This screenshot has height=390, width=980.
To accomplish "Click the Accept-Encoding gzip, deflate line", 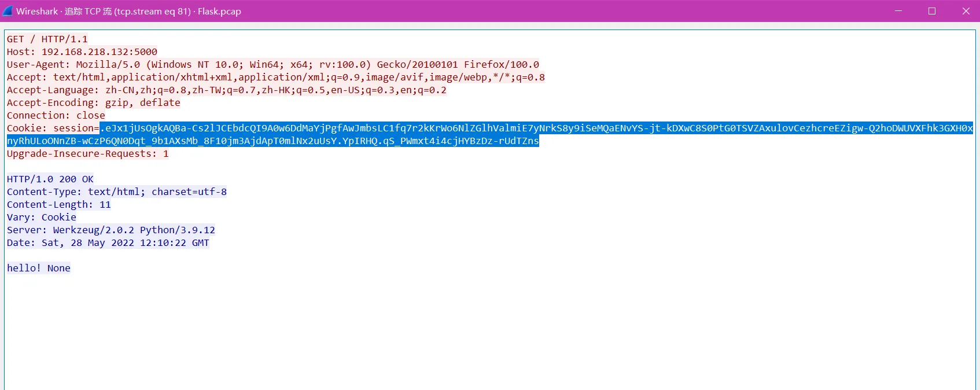I will coord(94,103).
